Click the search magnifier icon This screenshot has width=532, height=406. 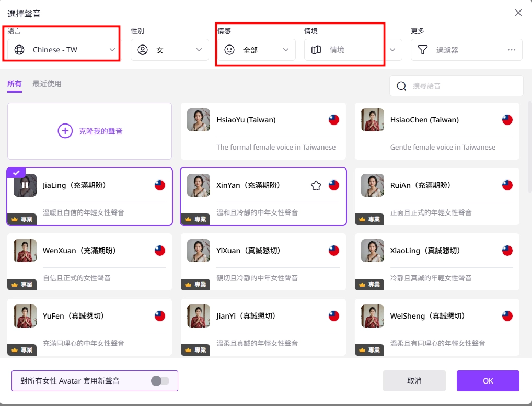click(401, 86)
